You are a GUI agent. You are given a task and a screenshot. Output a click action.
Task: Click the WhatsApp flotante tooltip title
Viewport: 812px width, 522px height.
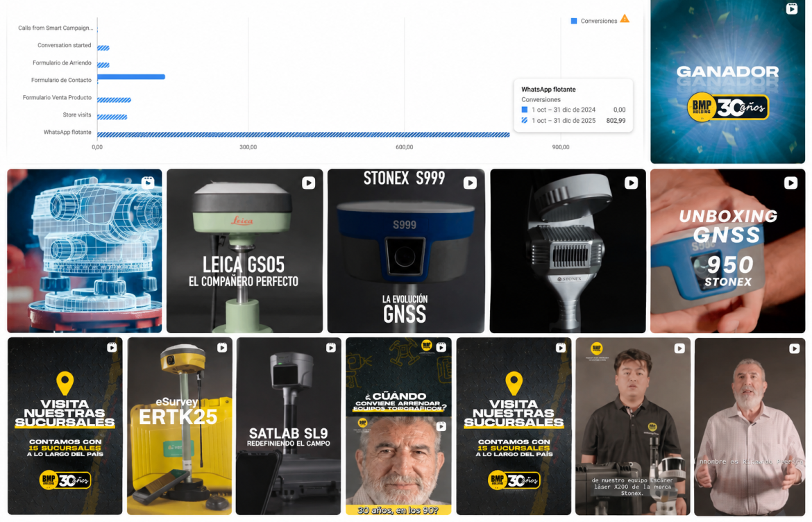tap(548, 90)
